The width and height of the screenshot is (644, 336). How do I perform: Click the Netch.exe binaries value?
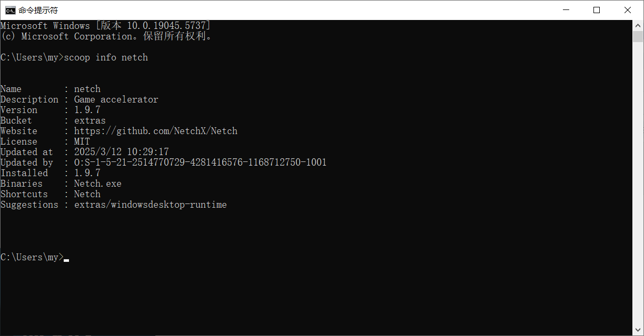(98, 184)
